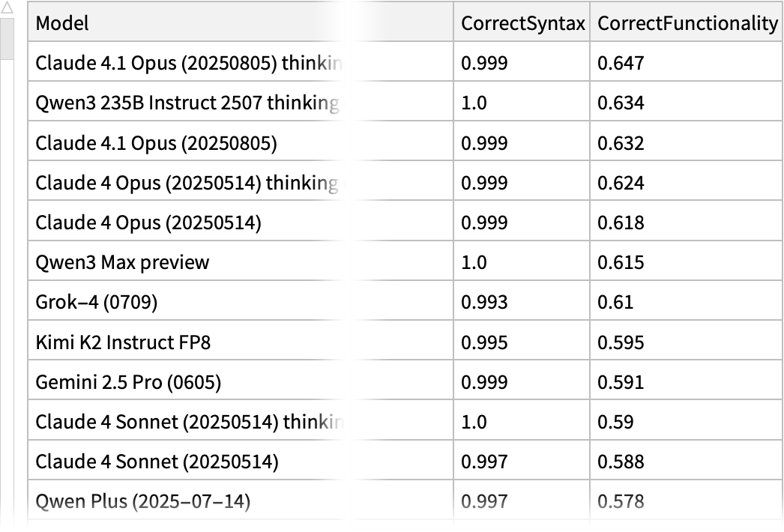This screenshot has height=532, width=784.
Task: Select the 0.578 CorrectFunctionality value
Action: (621, 501)
